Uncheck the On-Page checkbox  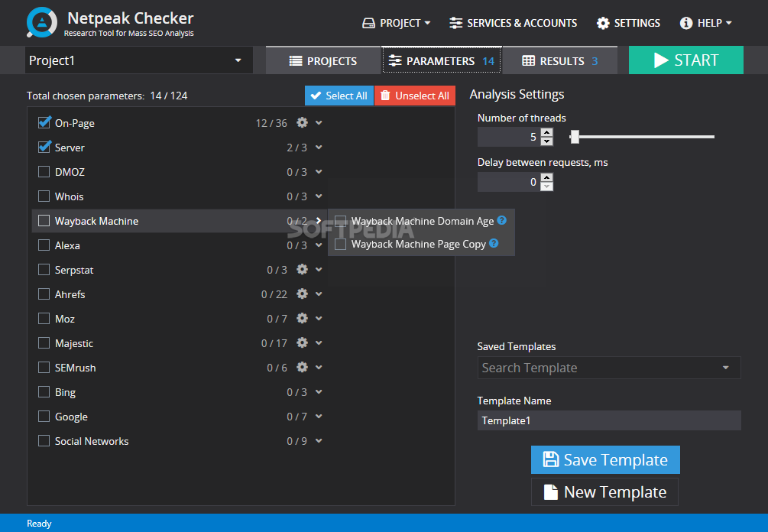coord(44,122)
